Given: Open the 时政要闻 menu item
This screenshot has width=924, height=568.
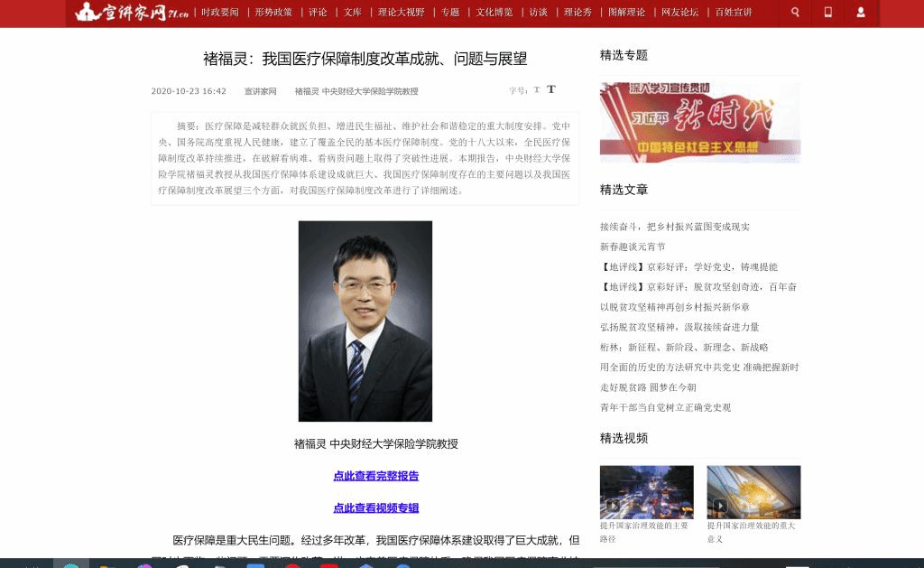Looking at the screenshot, I should click(x=219, y=13).
